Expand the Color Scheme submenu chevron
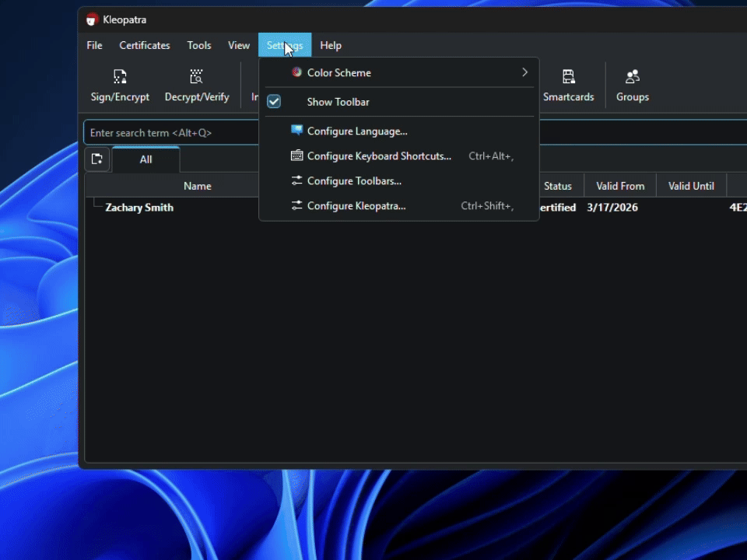Screen dimensions: 747x560 point(524,72)
